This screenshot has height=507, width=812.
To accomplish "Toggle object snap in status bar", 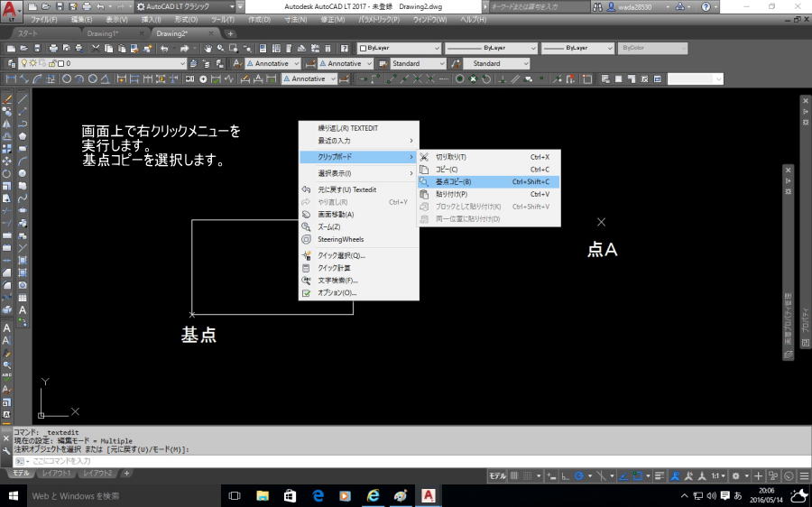I will pos(638,476).
